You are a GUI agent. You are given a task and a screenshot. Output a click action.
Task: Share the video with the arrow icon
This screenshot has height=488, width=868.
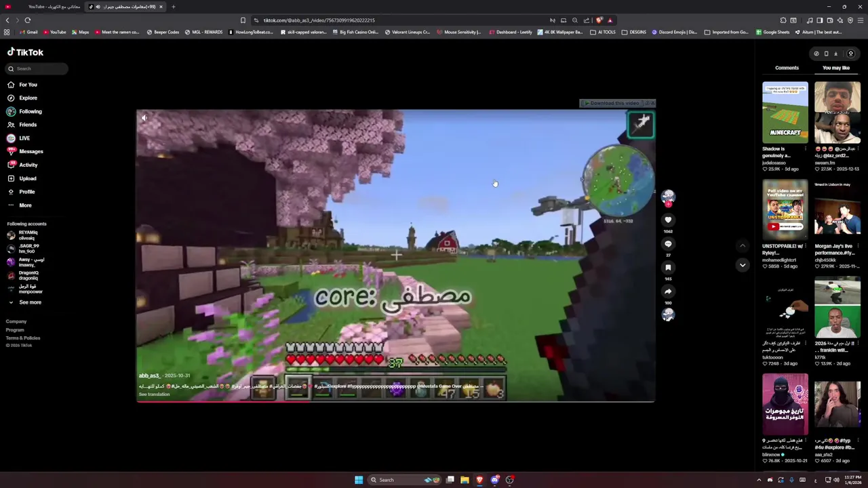click(x=668, y=291)
